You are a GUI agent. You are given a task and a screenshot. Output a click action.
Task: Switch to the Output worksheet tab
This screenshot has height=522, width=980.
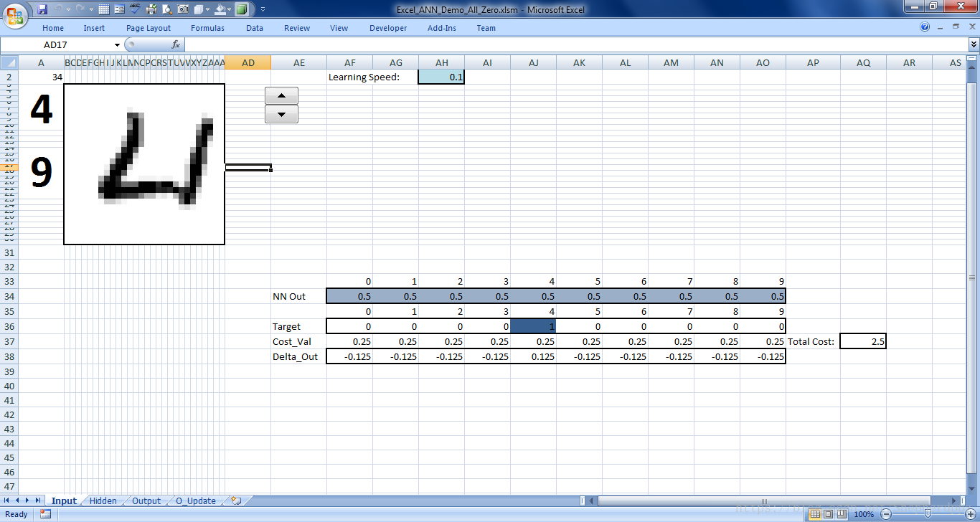coord(146,500)
